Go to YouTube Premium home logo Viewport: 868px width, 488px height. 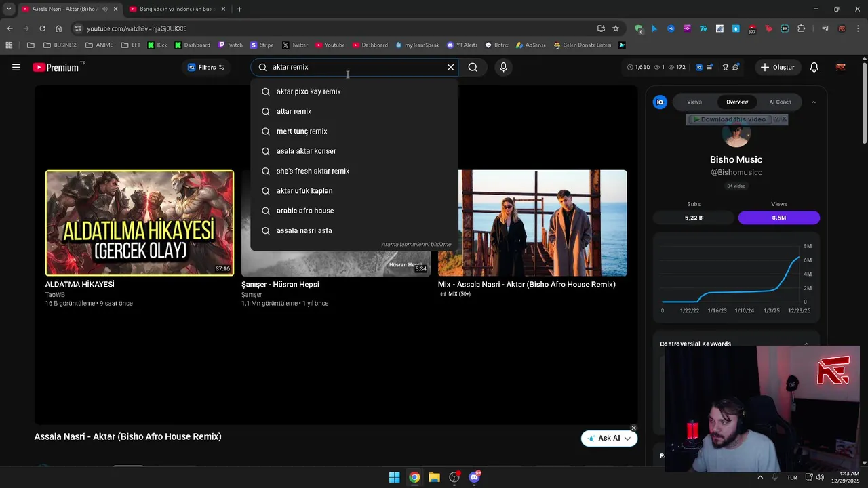[x=56, y=67]
